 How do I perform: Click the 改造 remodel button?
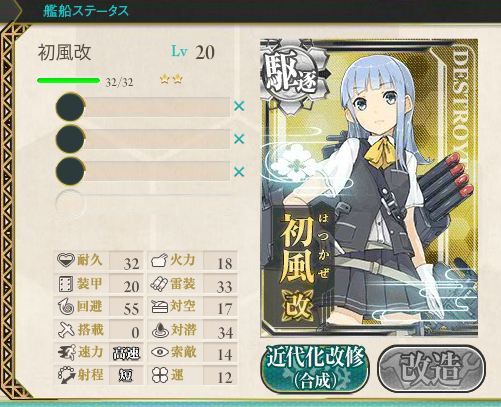pyautogui.click(x=431, y=369)
